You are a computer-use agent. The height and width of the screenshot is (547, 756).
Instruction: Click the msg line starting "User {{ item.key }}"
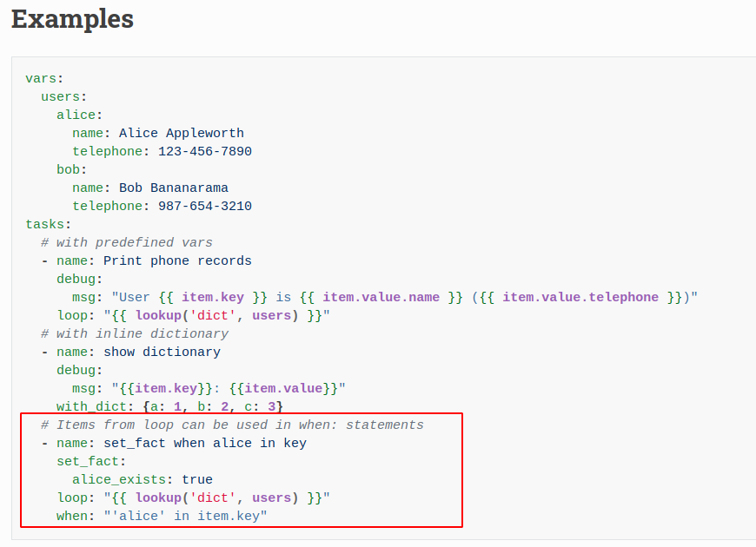click(x=385, y=297)
